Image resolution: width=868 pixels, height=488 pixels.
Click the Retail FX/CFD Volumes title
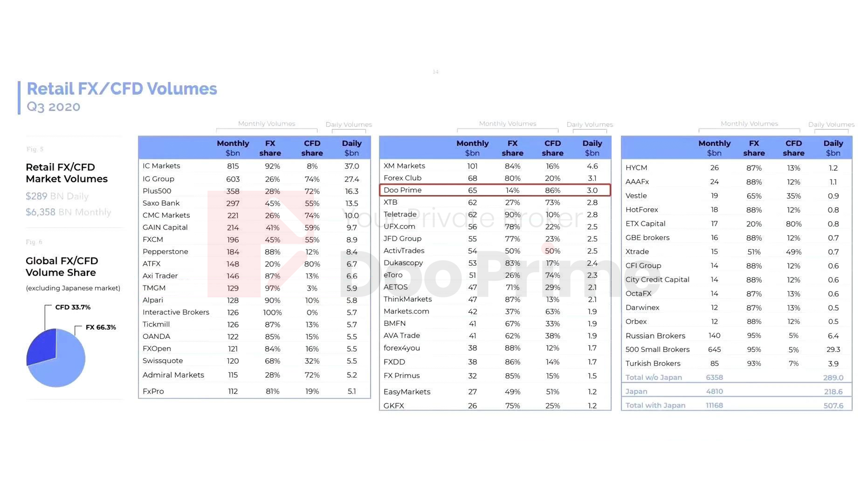pyautogui.click(x=122, y=89)
